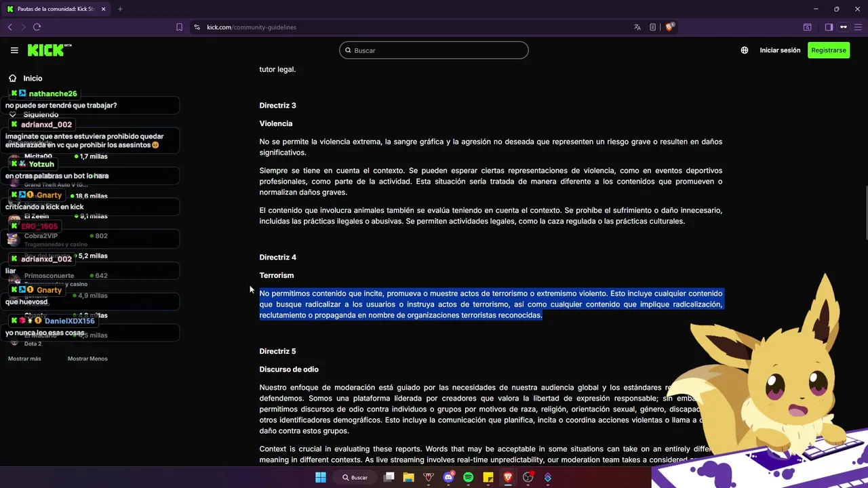The width and height of the screenshot is (868, 488).
Task: Click the ERO_1605 chat username
Action: pos(39,226)
